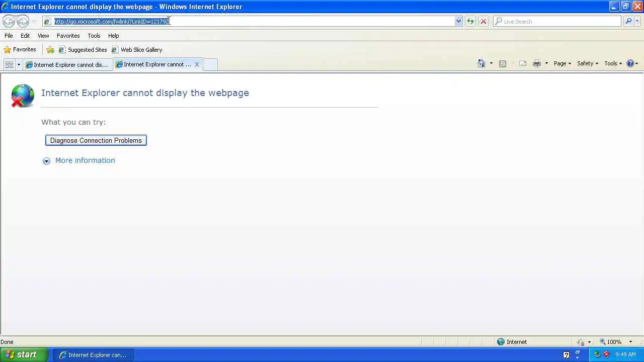Open the Suggested Sites link

[x=83, y=50]
